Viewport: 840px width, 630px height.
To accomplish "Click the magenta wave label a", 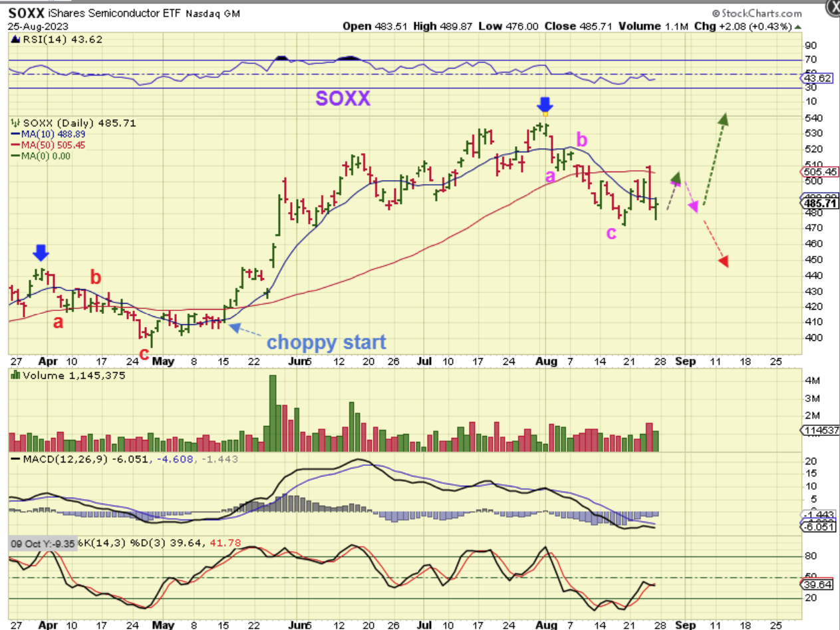I will coord(550,177).
